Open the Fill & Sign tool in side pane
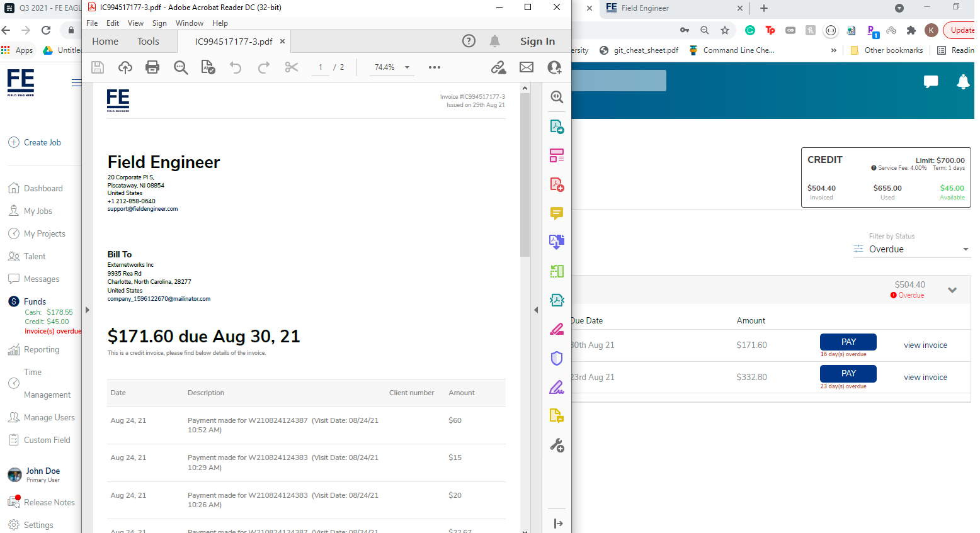The height and width of the screenshot is (533, 980). pyautogui.click(x=557, y=387)
